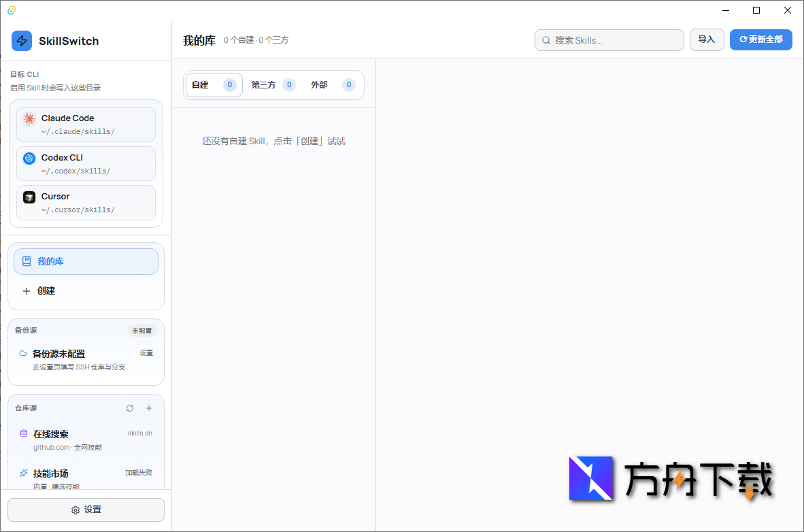Select the Cursor target icon
Viewport: 804px width, 532px height.
point(29,197)
